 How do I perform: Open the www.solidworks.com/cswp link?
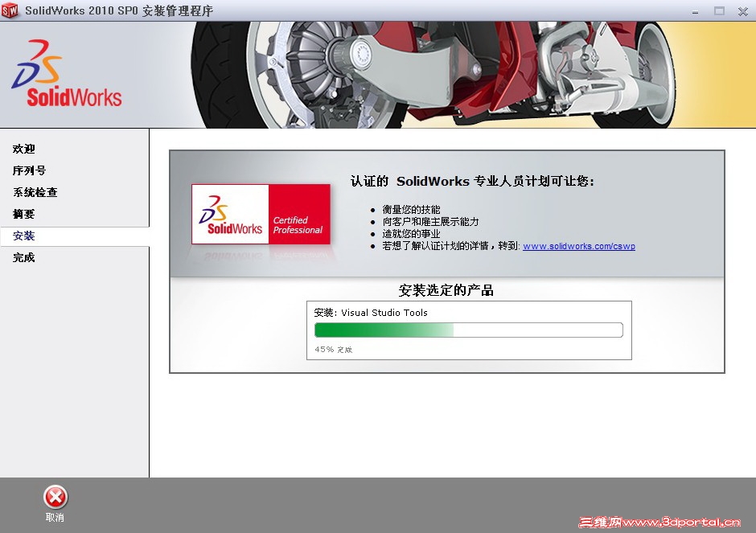click(x=579, y=246)
